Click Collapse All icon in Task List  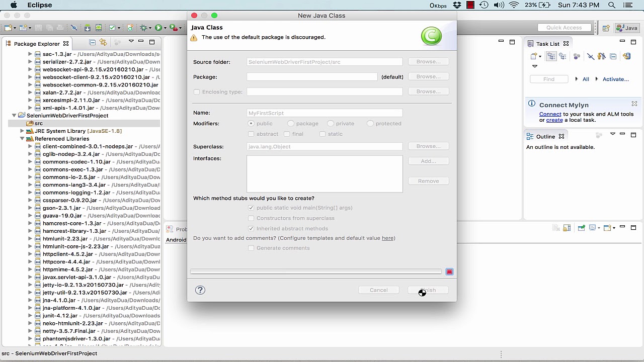click(613, 56)
